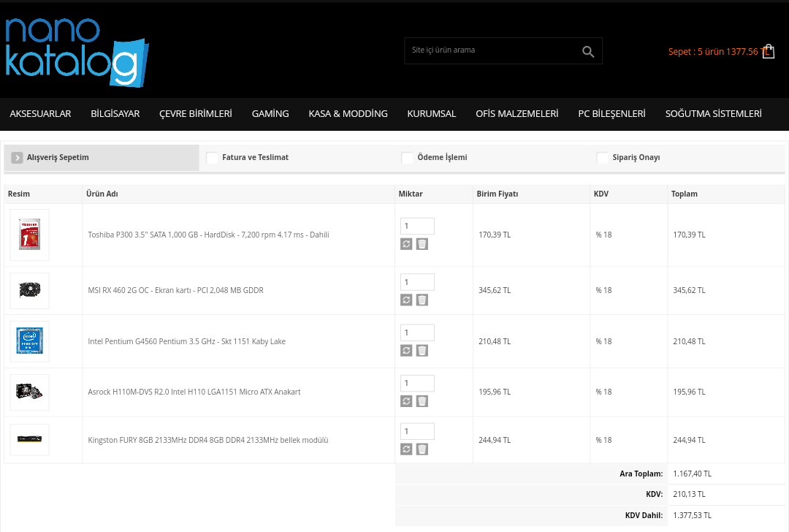Screen dimensions: 789x532
Task: Open the OFİS MALZEMELERİ menu
Action: click(517, 114)
